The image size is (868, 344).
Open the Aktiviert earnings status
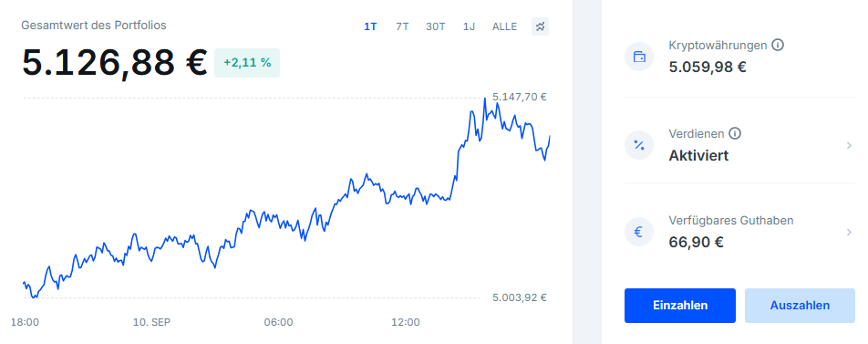(698, 156)
